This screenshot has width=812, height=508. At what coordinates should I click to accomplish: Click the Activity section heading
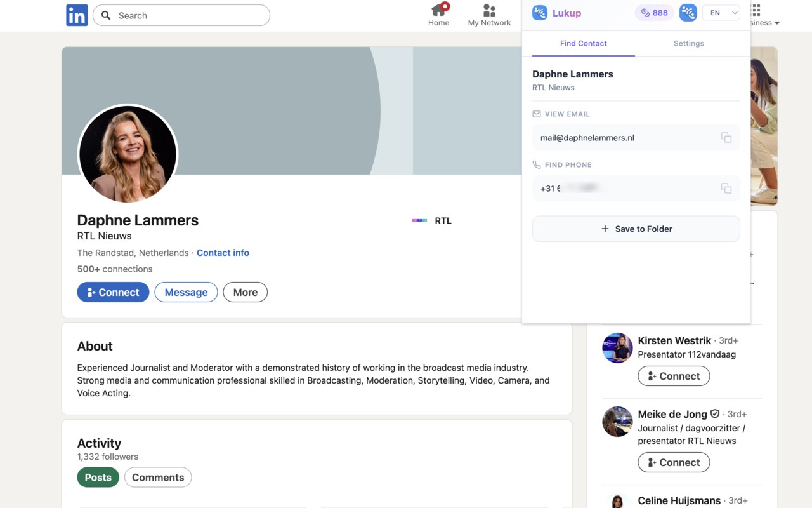[x=99, y=443]
